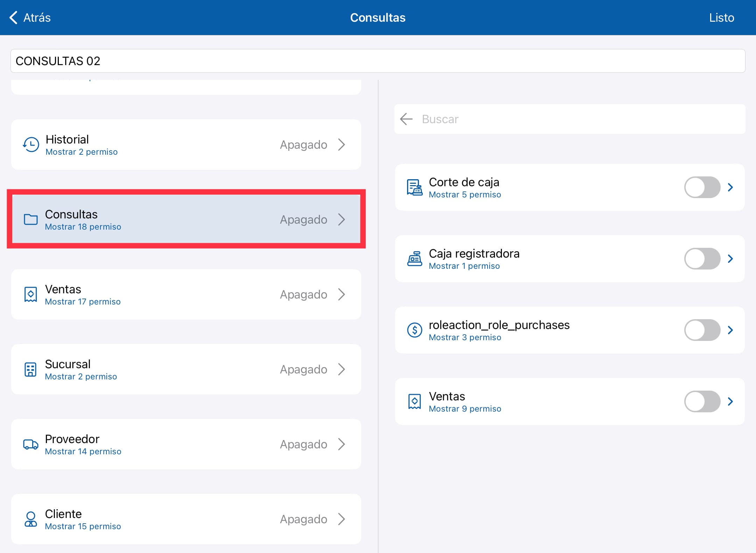Turn on roleaction_role_purchases switch
756x553 pixels.
point(702,330)
